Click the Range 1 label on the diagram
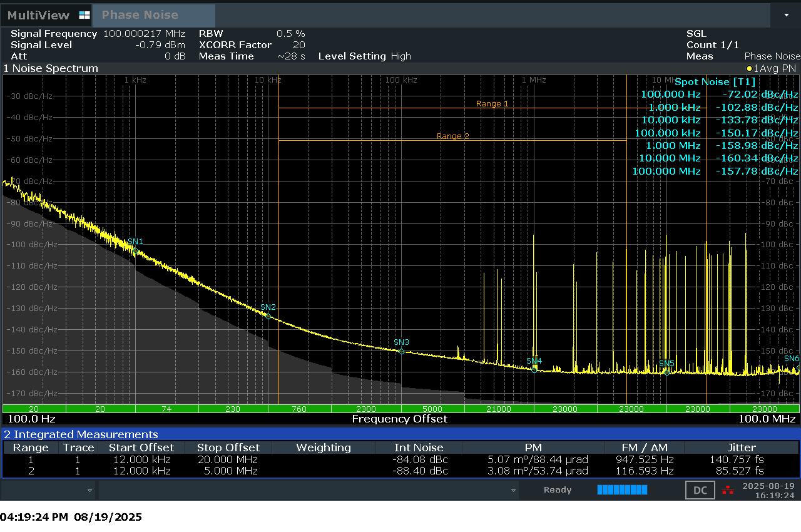Viewport: 801px width, 532px height. pyautogui.click(x=491, y=103)
